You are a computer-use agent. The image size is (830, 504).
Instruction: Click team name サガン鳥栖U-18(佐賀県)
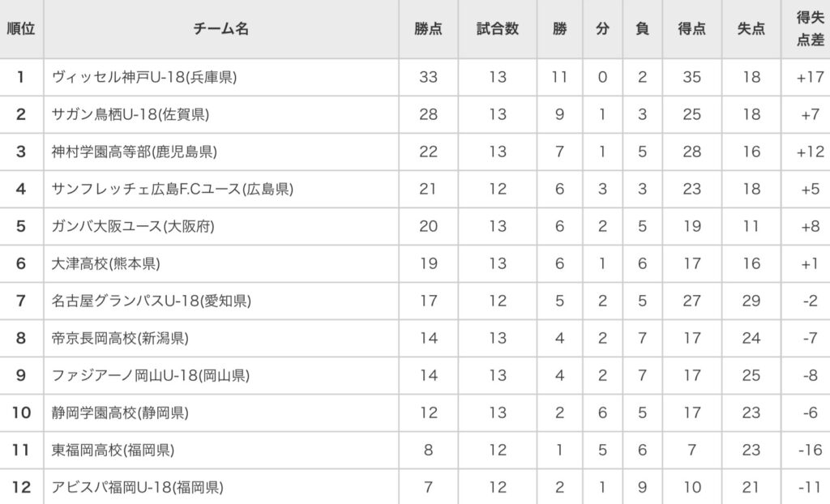130,114
